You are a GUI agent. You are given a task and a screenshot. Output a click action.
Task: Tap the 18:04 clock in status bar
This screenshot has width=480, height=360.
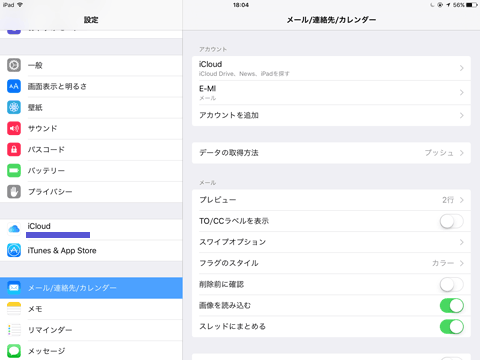(241, 5)
